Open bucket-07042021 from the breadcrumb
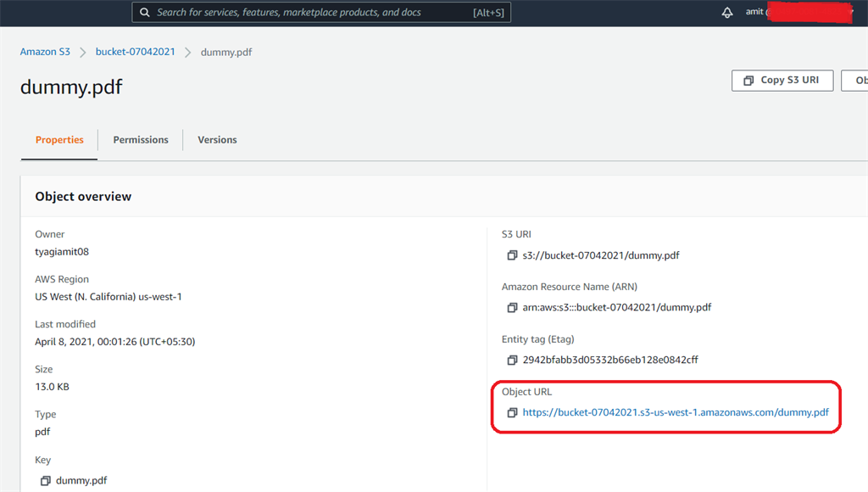Image resolution: width=868 pixels, height=492 pixels. [x=135, y=51]
